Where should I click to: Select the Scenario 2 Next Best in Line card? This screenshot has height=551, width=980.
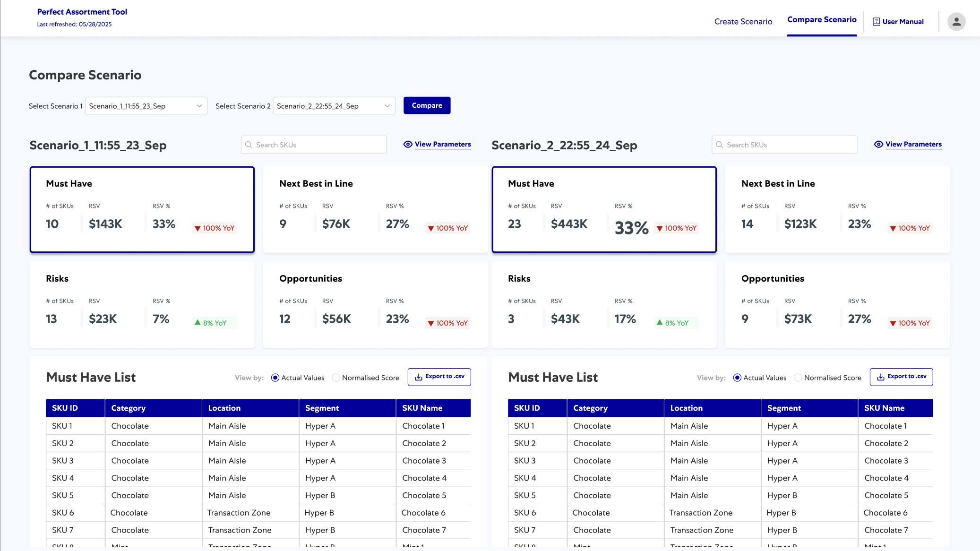click(x=837, y=210)
